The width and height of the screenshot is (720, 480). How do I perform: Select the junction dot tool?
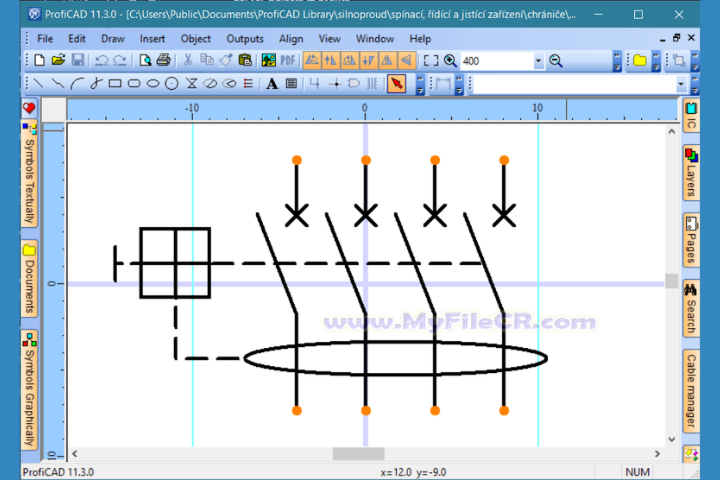click(x=336, y=84)
